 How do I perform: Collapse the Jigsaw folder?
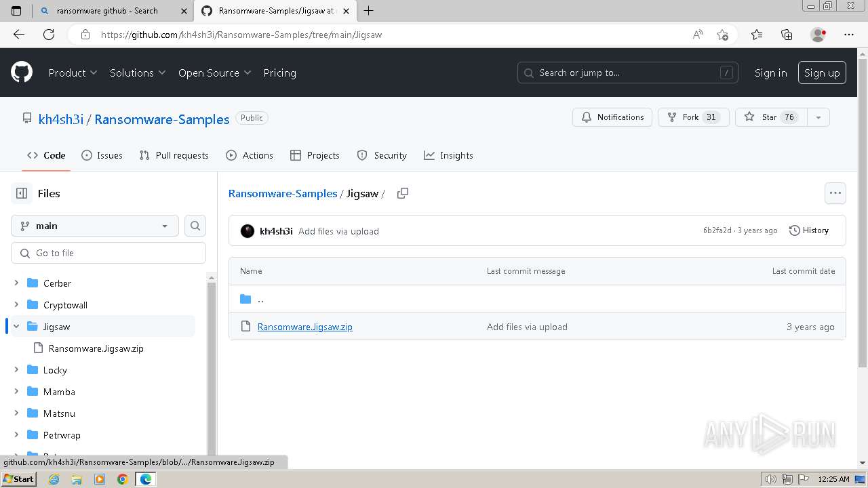[16, 327]
